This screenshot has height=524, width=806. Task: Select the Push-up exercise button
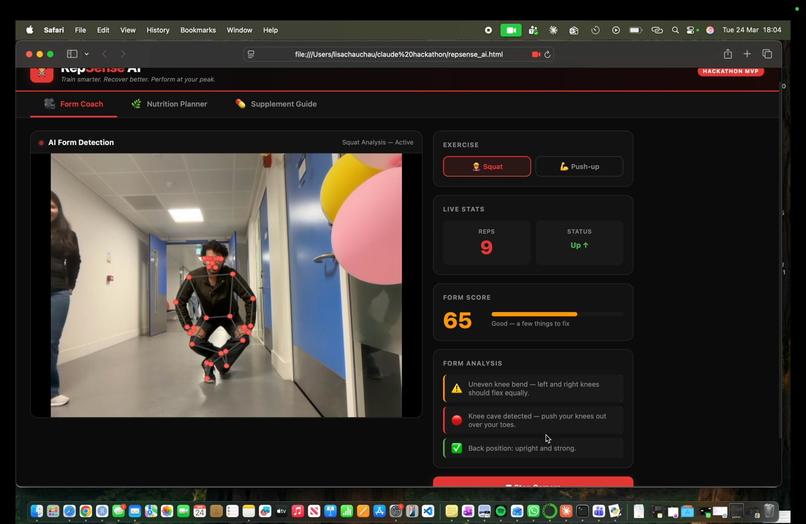[579, 167]
